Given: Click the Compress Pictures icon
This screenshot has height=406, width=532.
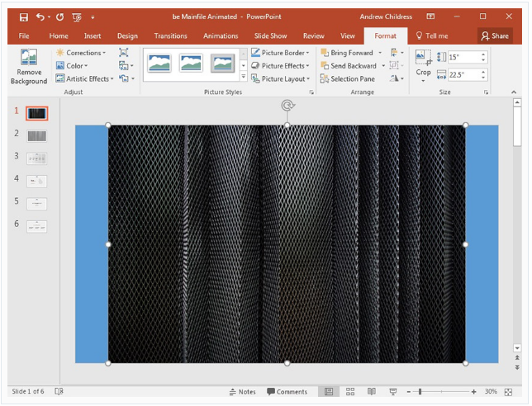Looking at the screenshot, I should [124, 53].
